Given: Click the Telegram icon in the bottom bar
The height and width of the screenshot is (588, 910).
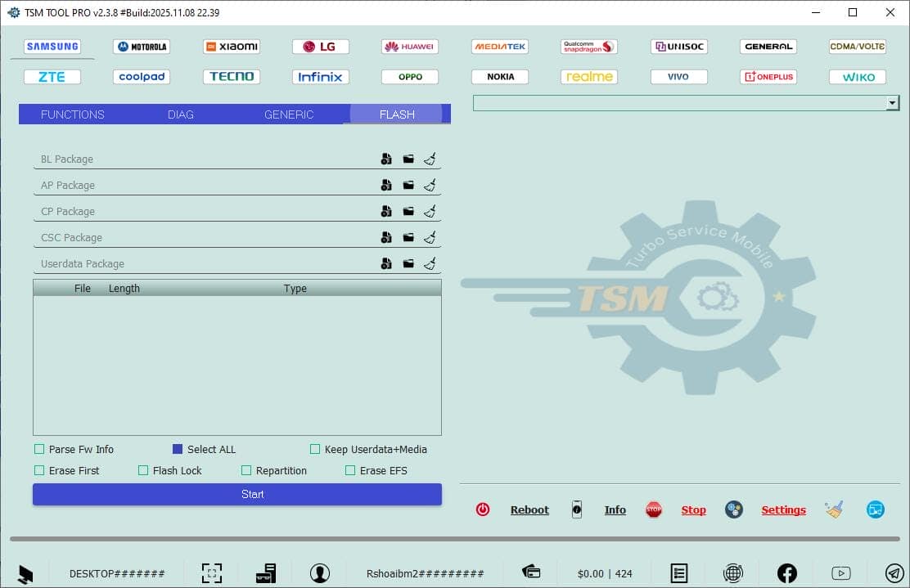Looking at the screenshot, I should [894, 572].
